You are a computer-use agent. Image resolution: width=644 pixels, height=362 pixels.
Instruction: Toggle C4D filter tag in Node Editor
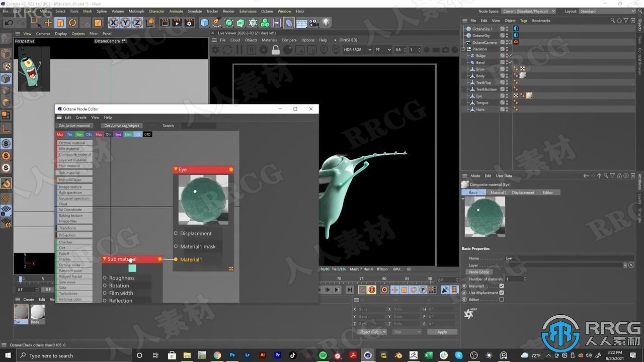(x=147, y=134)
